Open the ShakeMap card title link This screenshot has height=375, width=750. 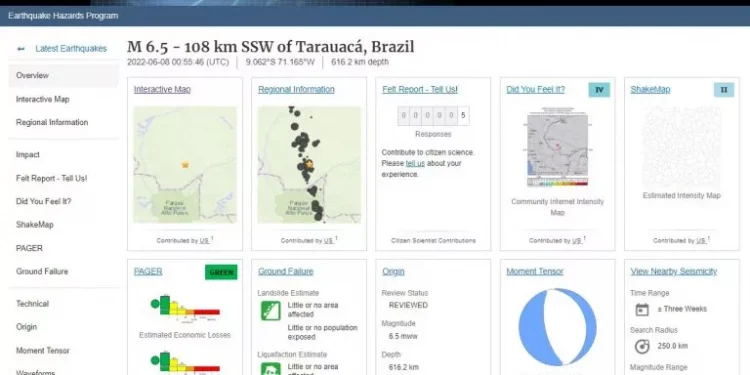point(651,89)
